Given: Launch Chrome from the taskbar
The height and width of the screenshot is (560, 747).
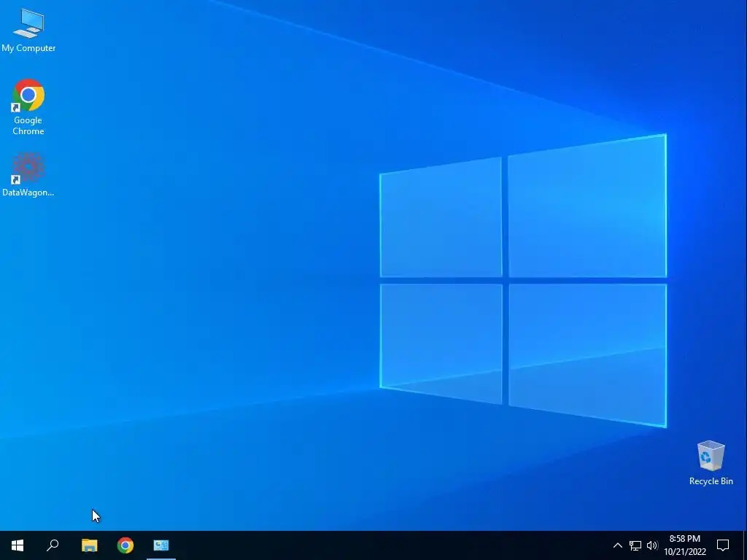Looking at the screenshot, I should [x=125, y=545].
